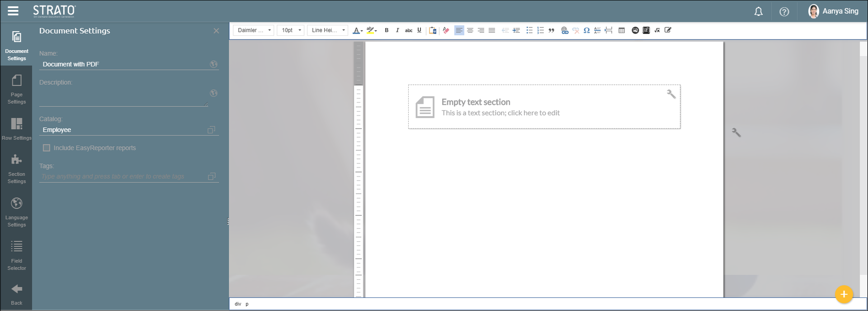
Task: Click the Back button in the sidebar
Action: point(17,294)
